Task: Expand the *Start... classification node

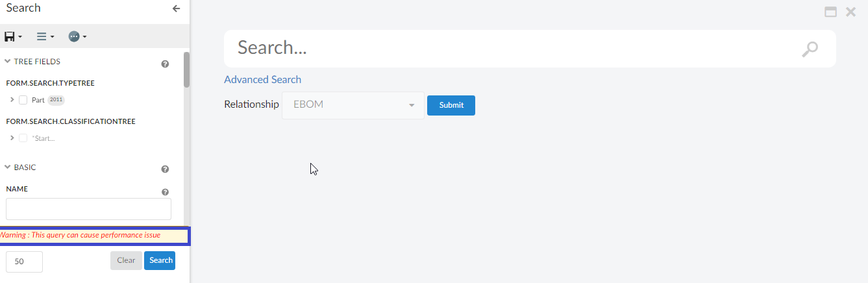Action: 12,138
